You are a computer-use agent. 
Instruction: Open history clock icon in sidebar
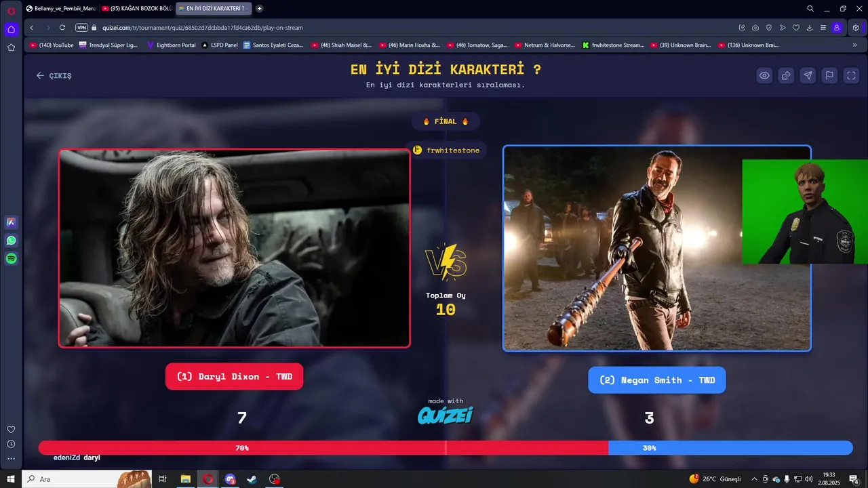tap(11, 444)
